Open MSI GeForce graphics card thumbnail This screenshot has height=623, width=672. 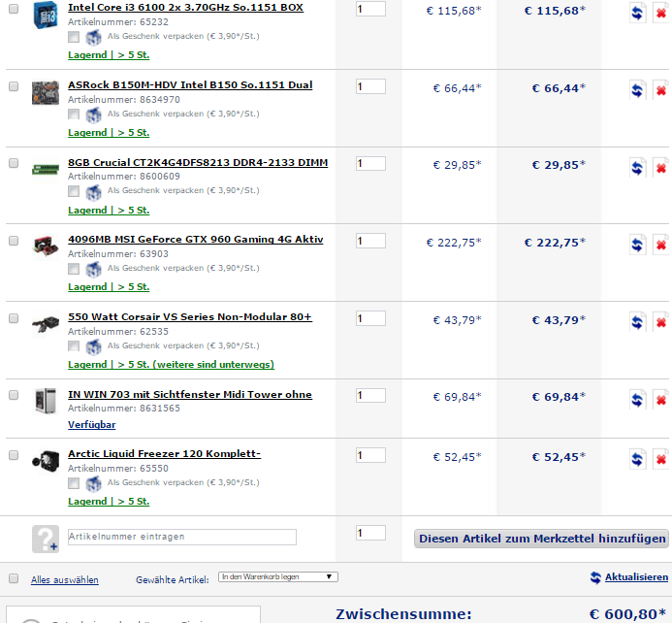tap(46, 246)
